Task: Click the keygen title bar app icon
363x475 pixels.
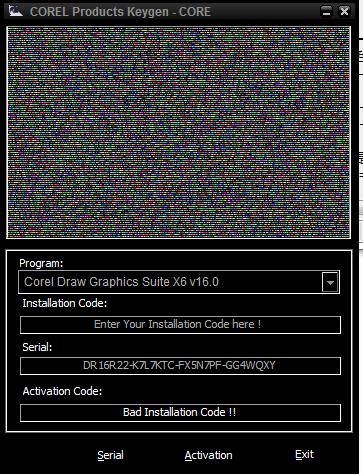Action: [x=15, y=11]
